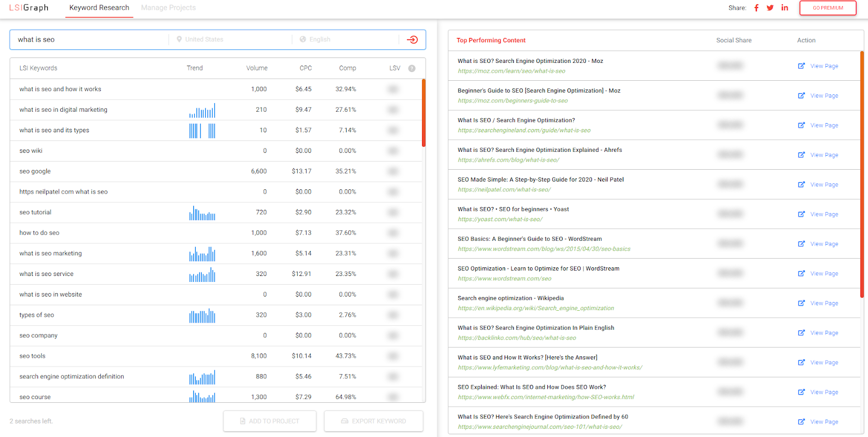Sort by the Volume column header
The width and height of the screenshot is (868, 437).
click(257, 68)
